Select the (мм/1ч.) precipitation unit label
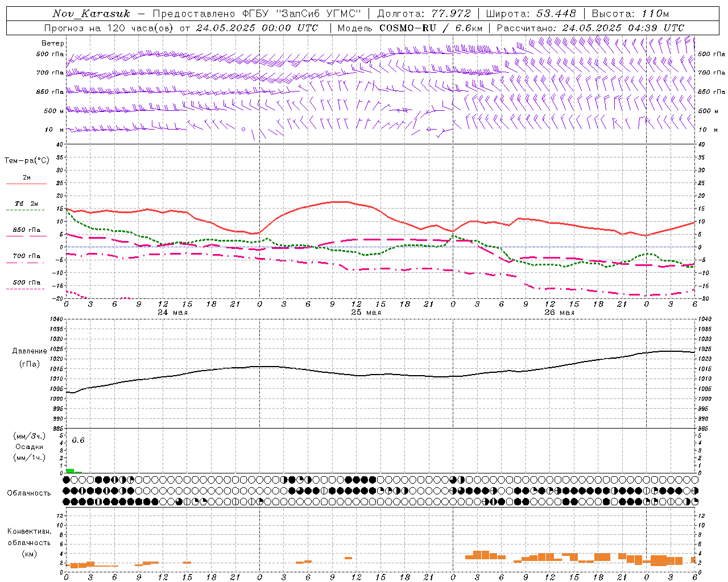The width and height of the screenshot is (728, 582). point(29,458)
